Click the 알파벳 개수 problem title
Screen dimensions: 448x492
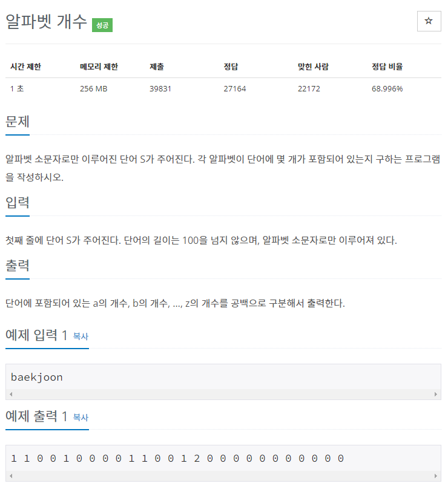pos(46,22)
